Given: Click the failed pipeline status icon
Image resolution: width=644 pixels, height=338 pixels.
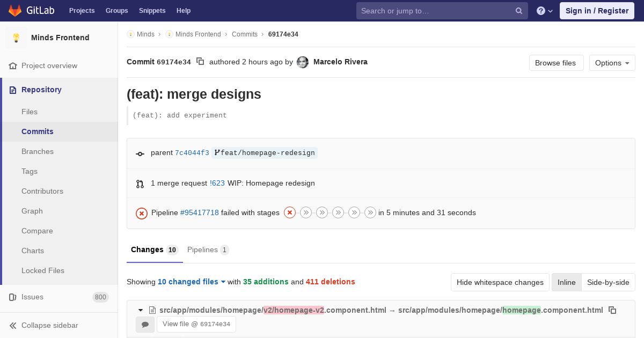Looking at the screenshot, I should (x=142, y=213).
